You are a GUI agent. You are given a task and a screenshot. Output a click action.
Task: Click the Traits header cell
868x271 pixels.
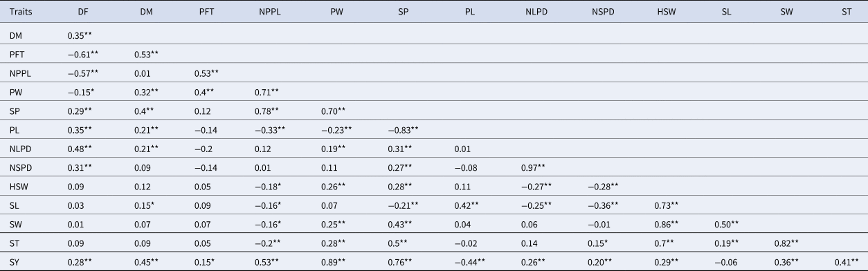(x=21, y=12)
